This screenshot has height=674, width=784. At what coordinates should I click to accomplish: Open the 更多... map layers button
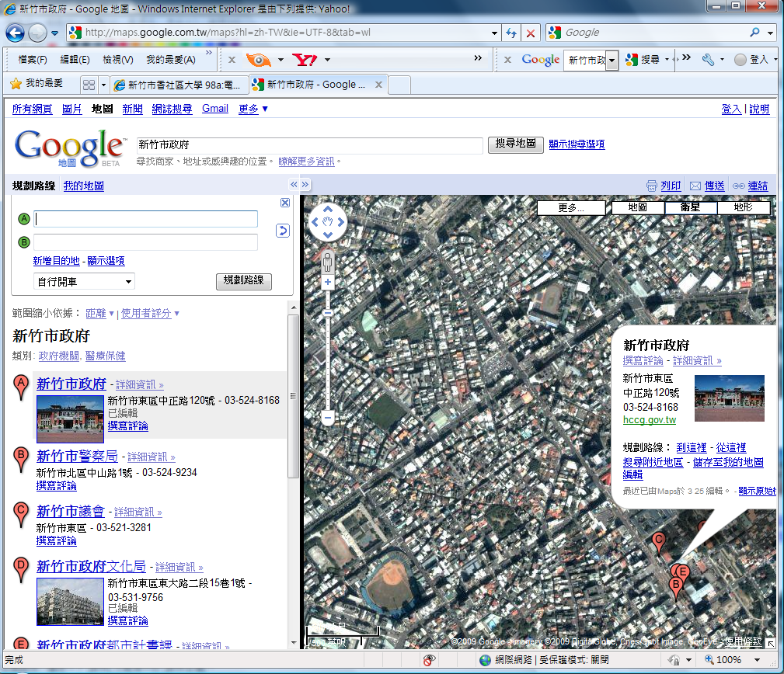point(571,208)
